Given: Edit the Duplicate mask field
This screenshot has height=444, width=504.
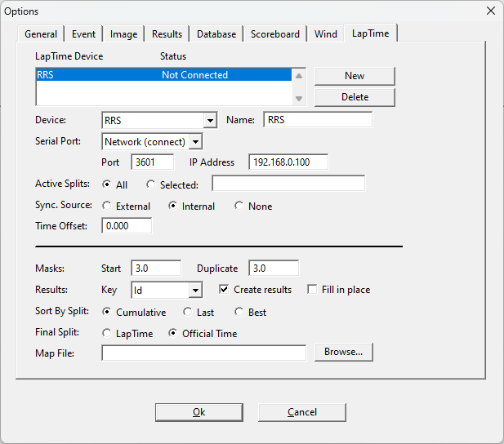Looking at the screenshot, I should 274,268.
